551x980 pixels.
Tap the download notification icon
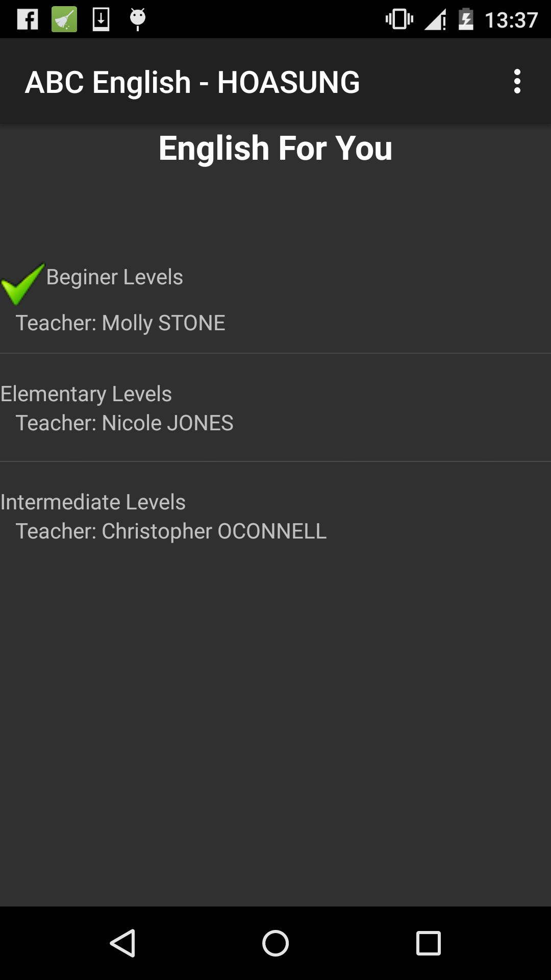point(101,19)
